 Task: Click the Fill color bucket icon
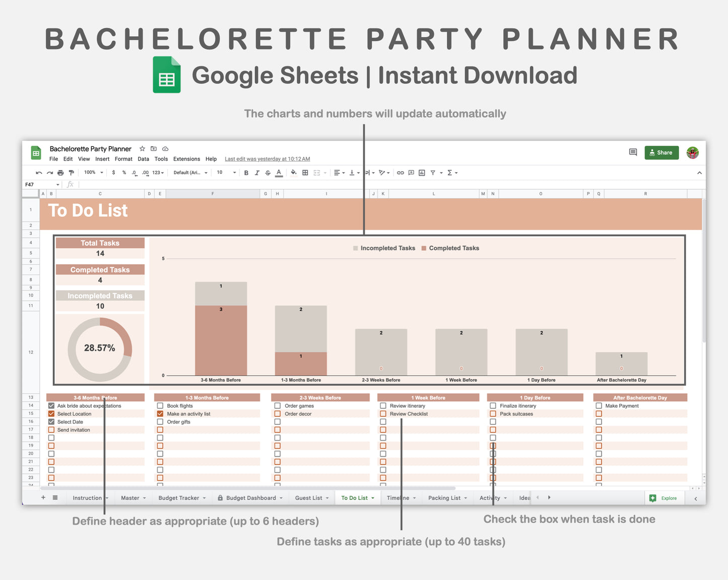(293, 172)
